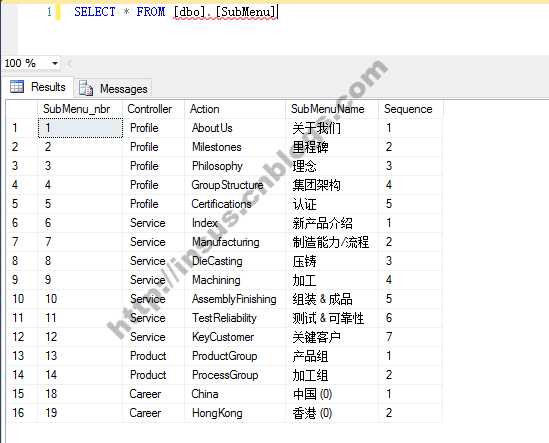Click the Machining action cell

235,280
